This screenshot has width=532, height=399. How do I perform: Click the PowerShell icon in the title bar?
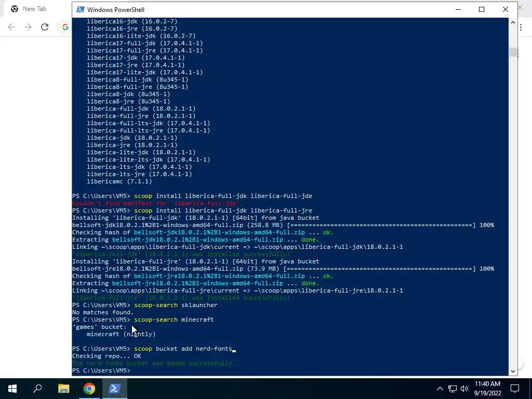[x=81, y=9]
